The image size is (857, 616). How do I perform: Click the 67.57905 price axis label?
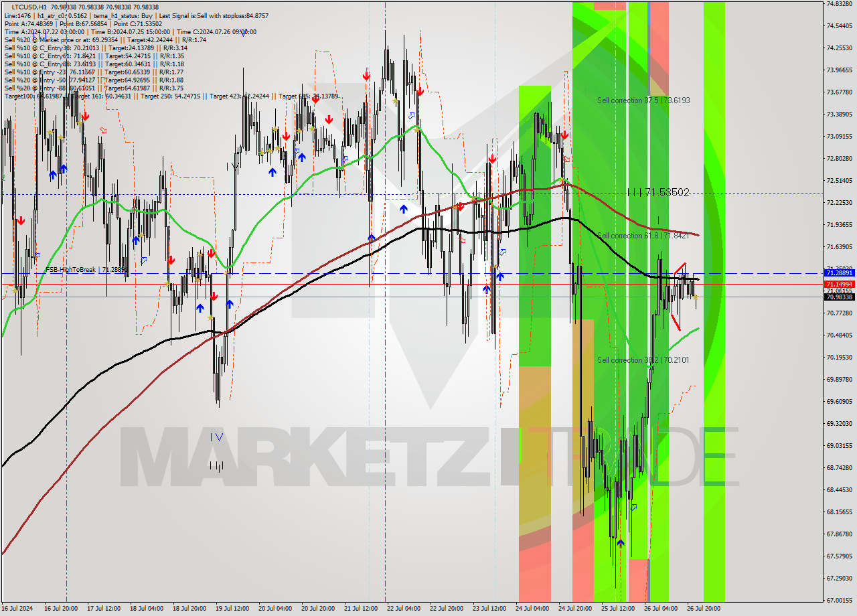tap(839, 556)
